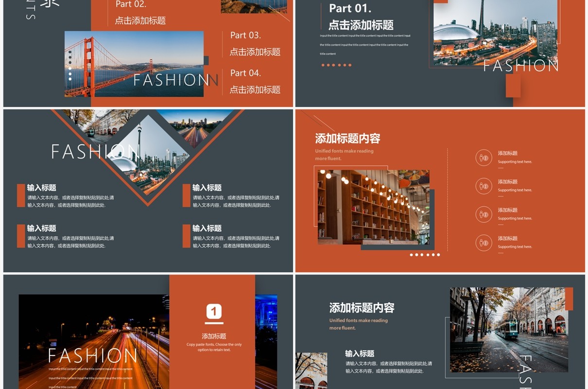Viewport: 588px width, 389px height.
Task: Click the bottommost circular people icon on orange slide
Action: pyautogui.click(x=484, y=242)
